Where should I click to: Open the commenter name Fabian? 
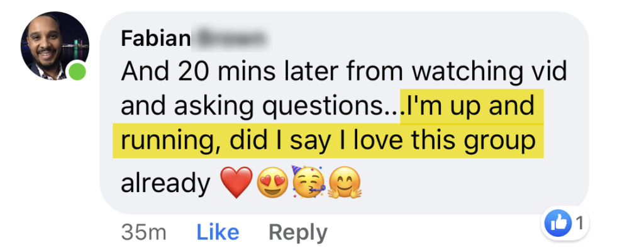[x=156, y=40]
